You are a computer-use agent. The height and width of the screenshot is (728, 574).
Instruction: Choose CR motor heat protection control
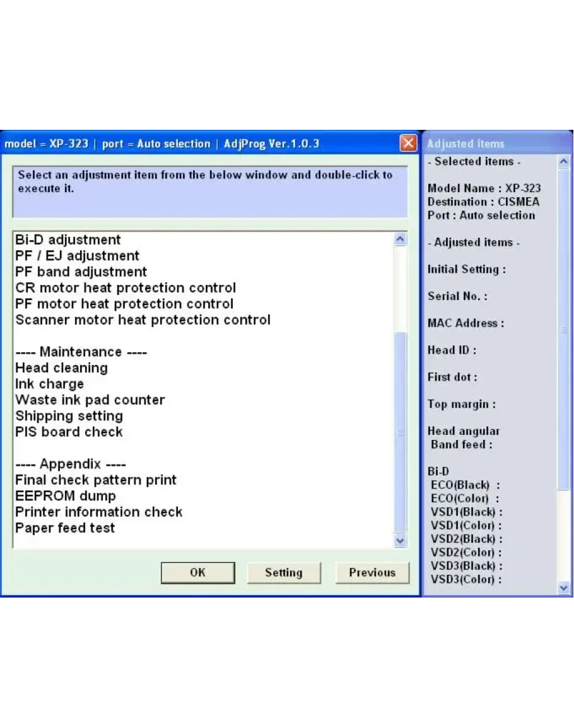click(126, 287)
